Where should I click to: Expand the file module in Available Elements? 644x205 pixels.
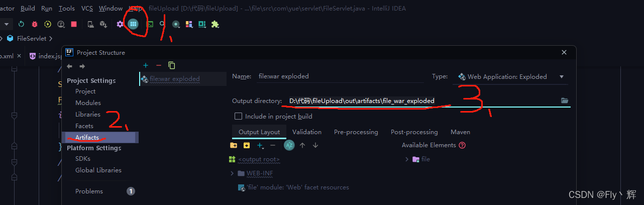407,159
